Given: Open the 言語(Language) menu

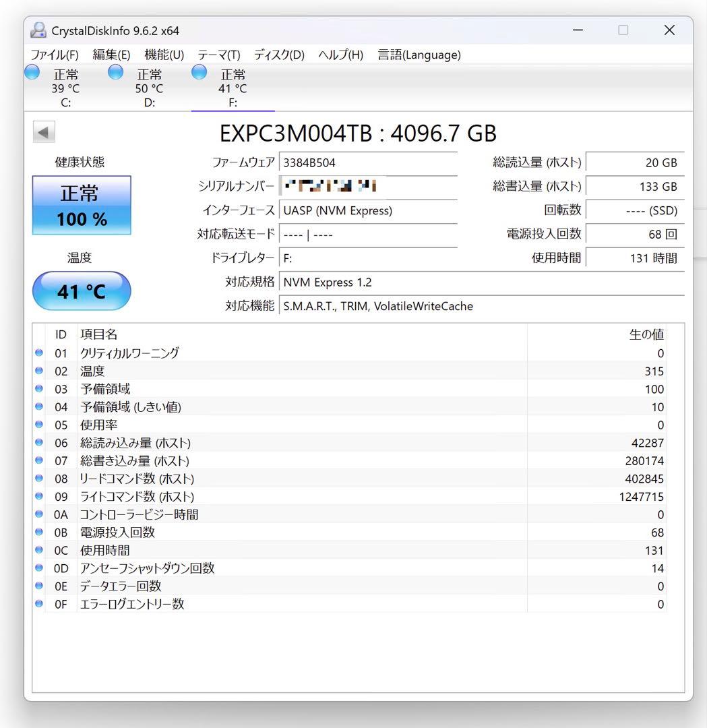Looking at the screenshot, I should (x=419, y=55).
